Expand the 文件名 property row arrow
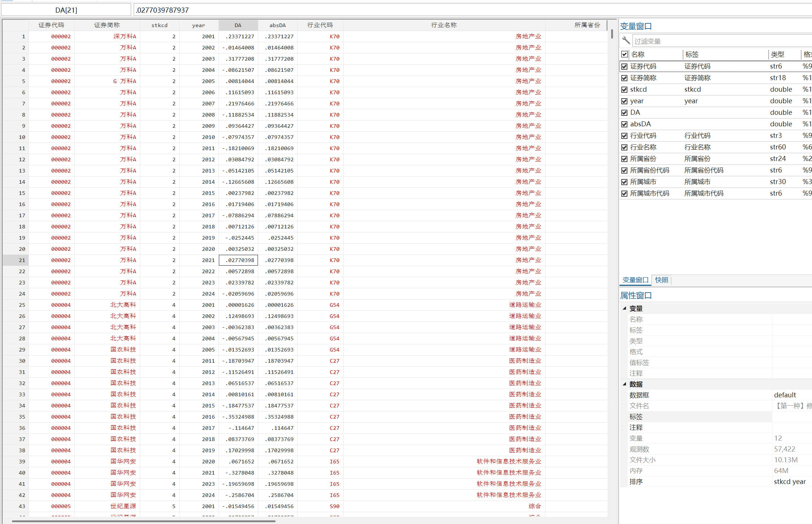812x524 pixels. pos(624,406)
